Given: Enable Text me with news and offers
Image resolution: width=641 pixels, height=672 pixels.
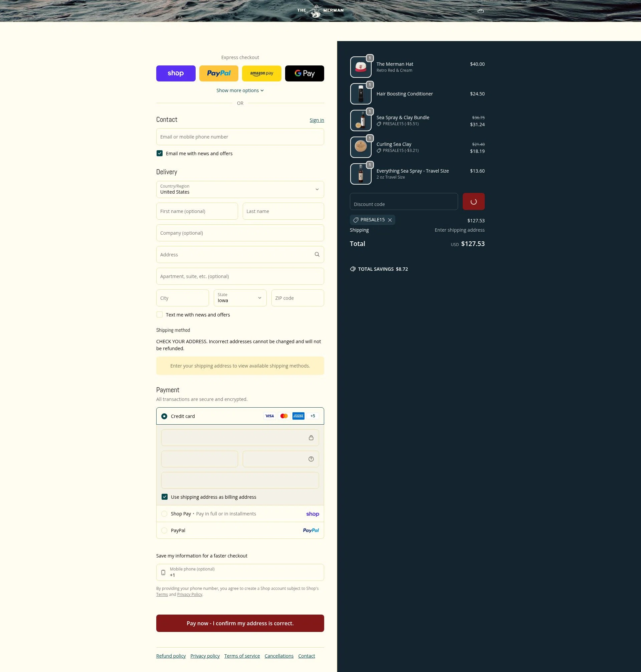Looking at the screenshot, I should (159, 314).
